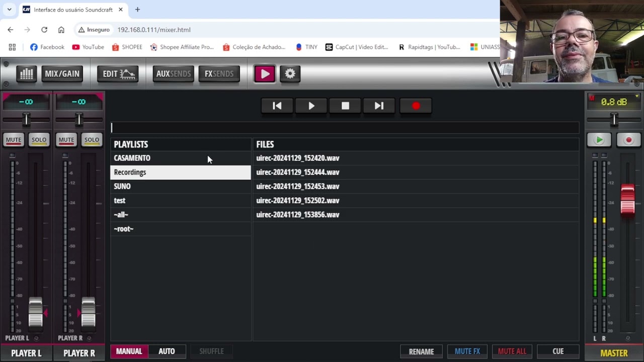This screenshot has width=644, height=362.
Task: Open the YouTube bookmark
Action: pyautogui.click(x=88, y=47)
